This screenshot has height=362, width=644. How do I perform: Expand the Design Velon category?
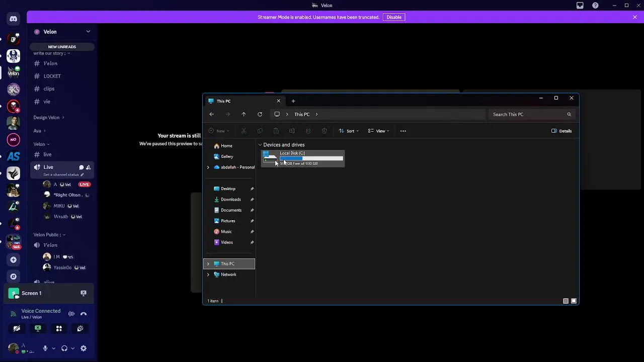click(x=49, y=118)
